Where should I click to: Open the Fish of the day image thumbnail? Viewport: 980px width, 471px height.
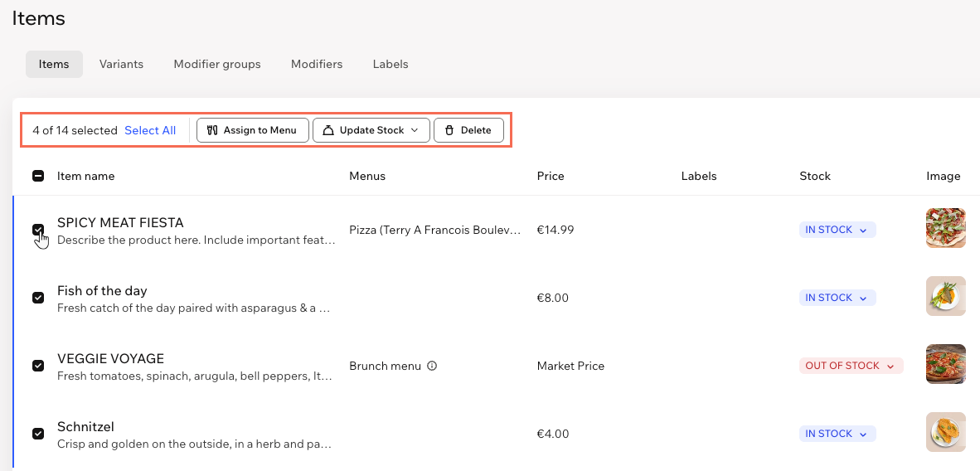(x=946, y=296)
